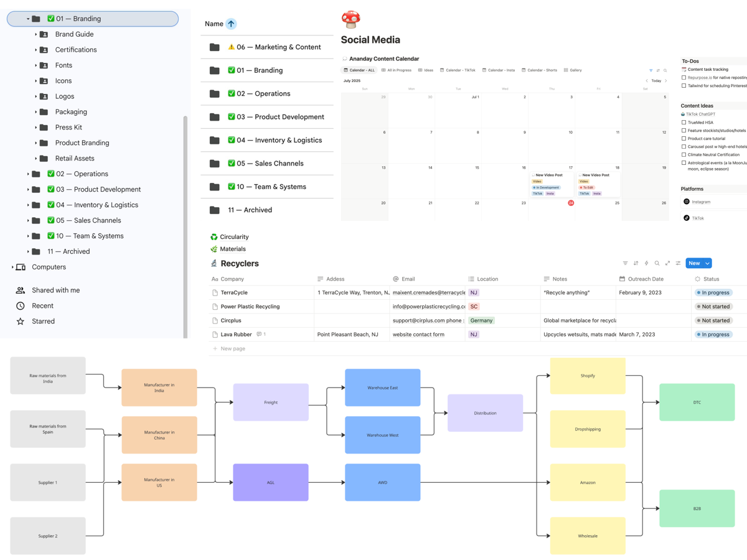The width and height of the screenshot is (747, 560).
Task: Select the Calendar - ALL view tab
Action: pos(360,70)
